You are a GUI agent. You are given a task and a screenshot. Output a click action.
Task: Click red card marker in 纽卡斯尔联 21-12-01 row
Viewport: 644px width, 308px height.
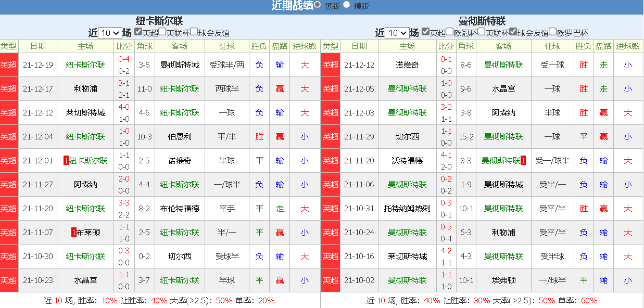(x=66, y=161)
